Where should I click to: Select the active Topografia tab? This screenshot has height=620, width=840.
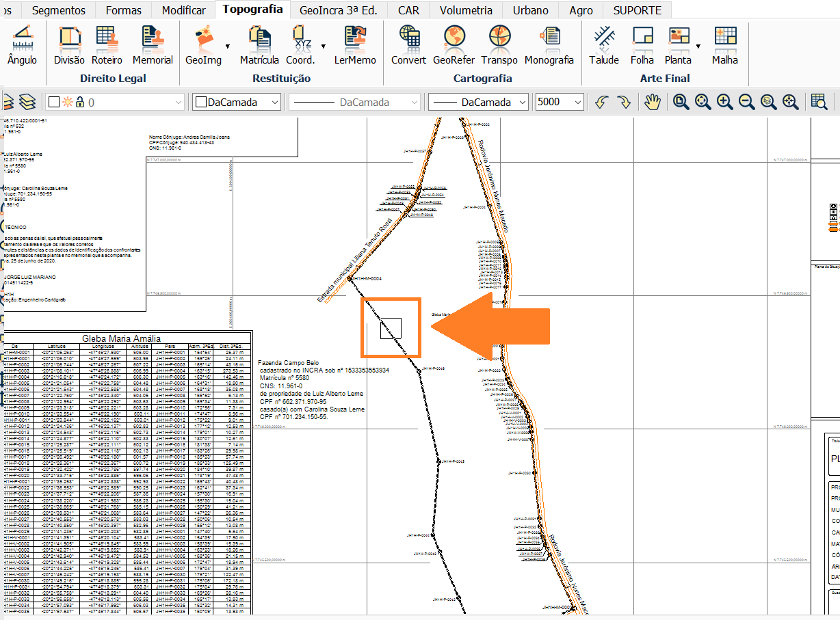pyautogui.click(x=252, y=10)
